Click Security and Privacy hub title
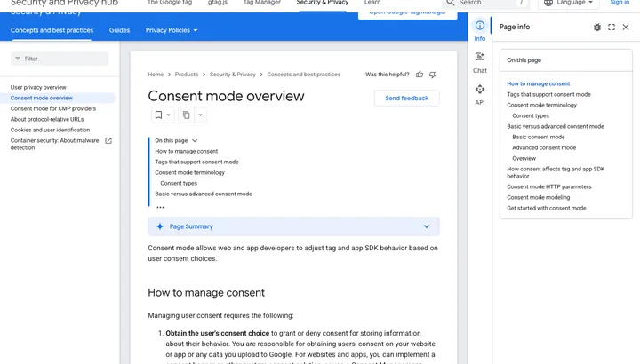Screen dimensions: 640x364 (64, 3)
